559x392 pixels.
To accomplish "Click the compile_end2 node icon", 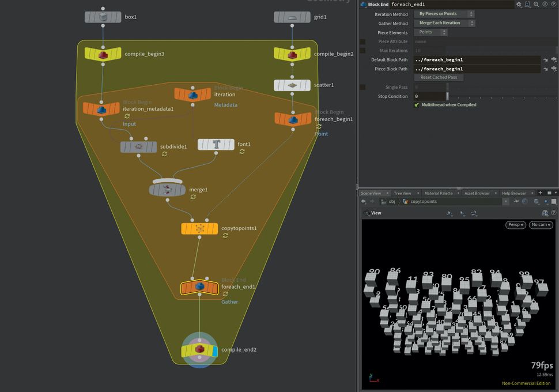I will tap(199, 349).
